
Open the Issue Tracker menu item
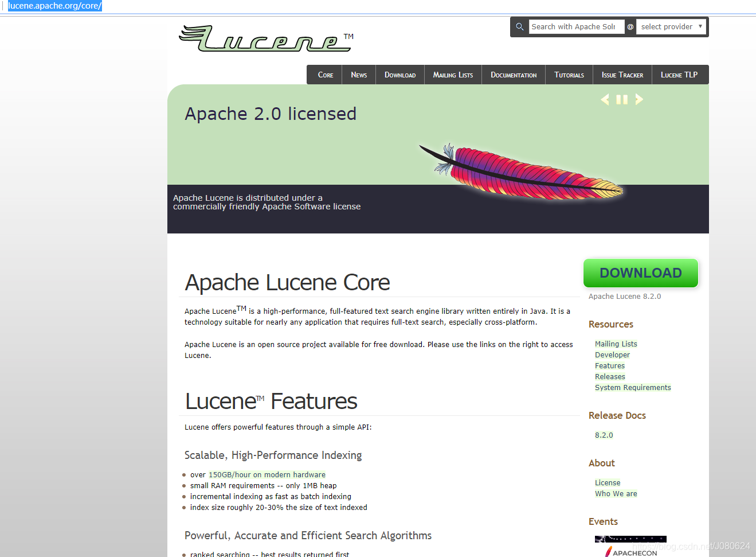(x=622, y=75)
